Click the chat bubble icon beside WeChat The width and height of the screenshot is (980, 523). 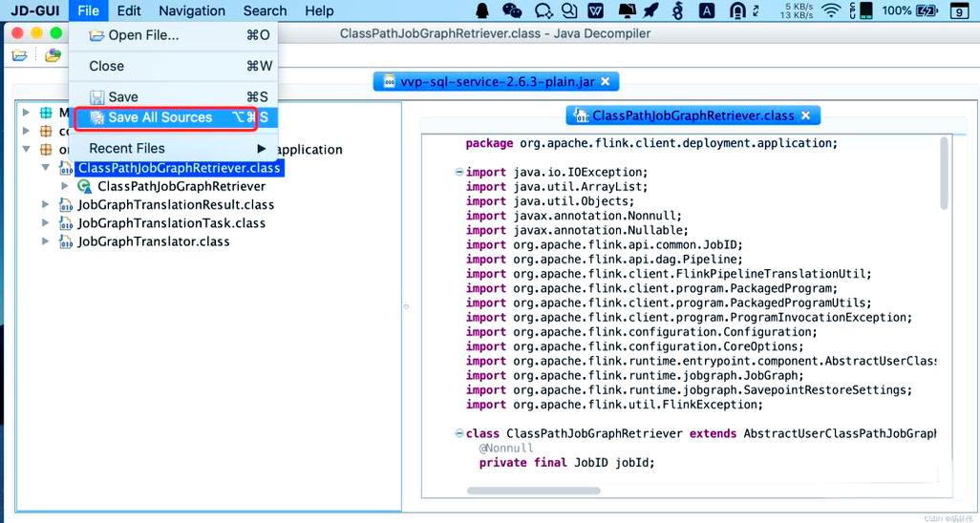tap(543, 10)
